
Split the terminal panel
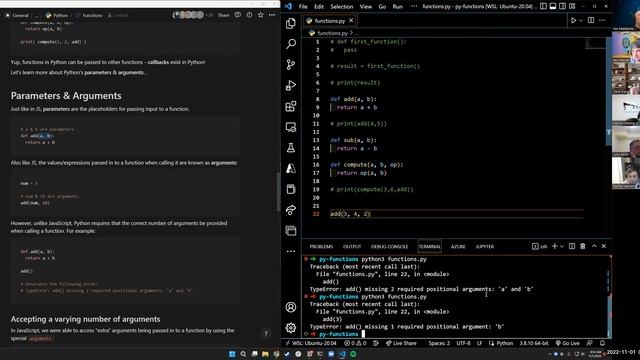tap(572, 246)
